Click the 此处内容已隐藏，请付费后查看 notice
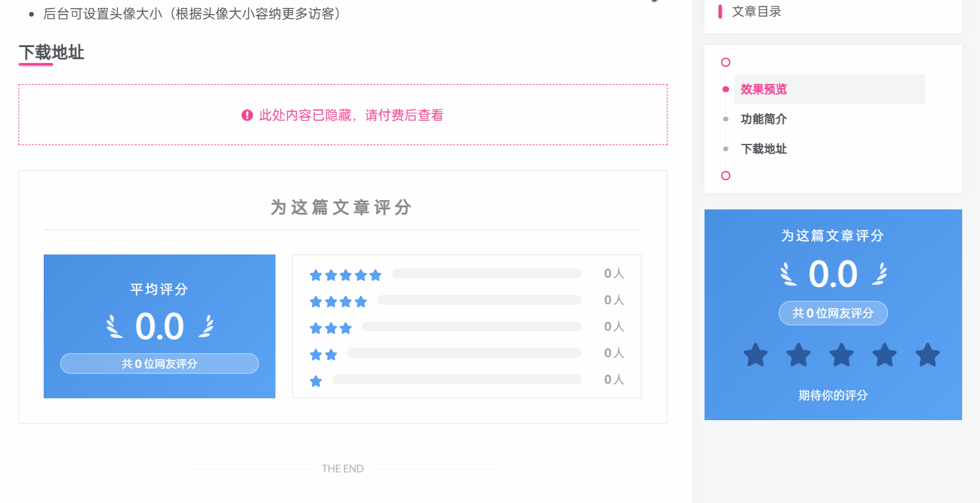 [x=351, y=115]
